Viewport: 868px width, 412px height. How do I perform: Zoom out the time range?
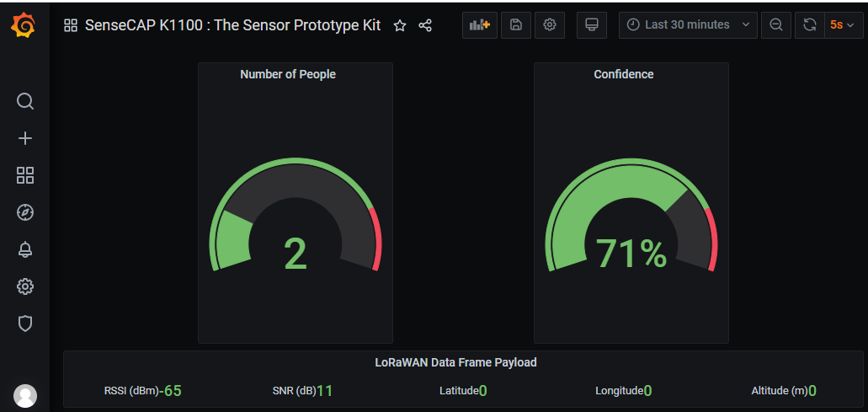pos(776,25)
